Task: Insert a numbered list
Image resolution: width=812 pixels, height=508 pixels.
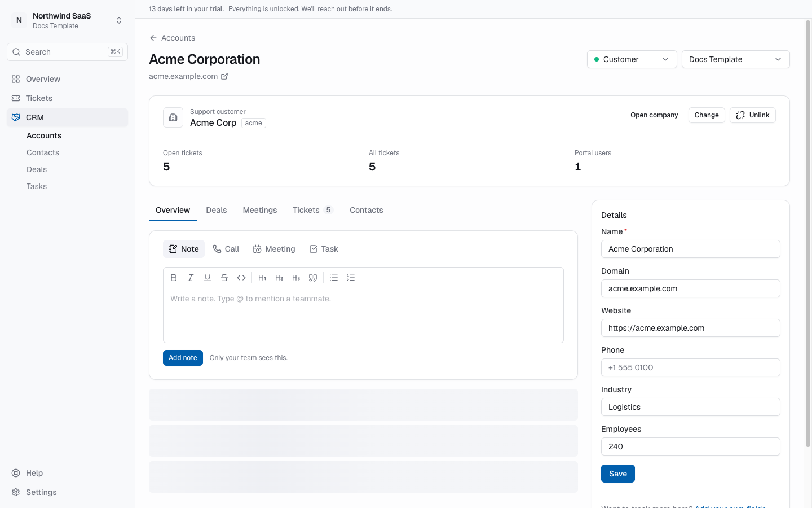Action: pyautogui.click(x=351, y=278)
